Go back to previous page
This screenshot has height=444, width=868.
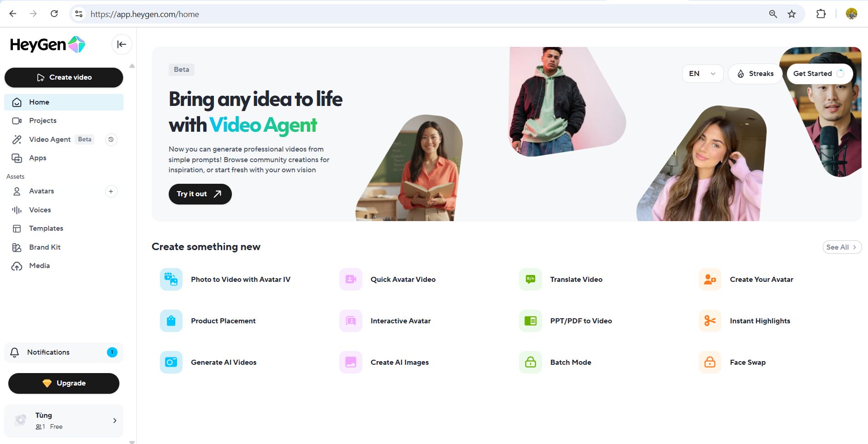click(x=13, y=14)
